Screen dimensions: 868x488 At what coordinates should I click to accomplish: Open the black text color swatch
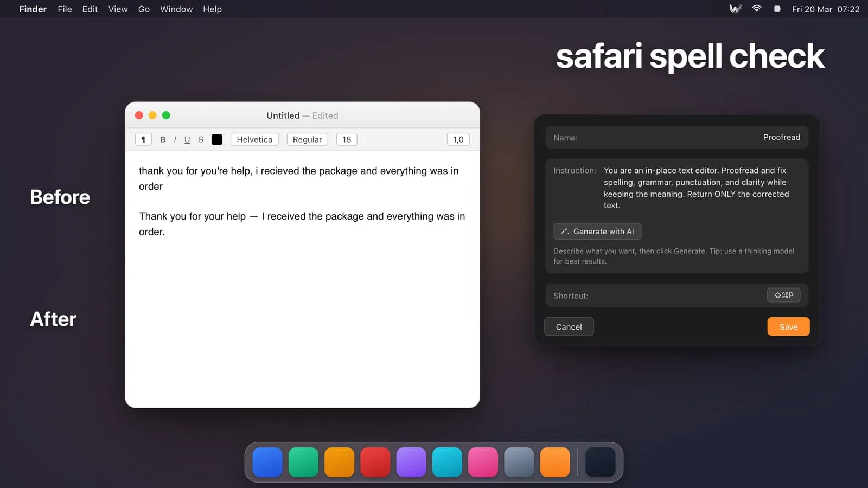pos(217,139)
